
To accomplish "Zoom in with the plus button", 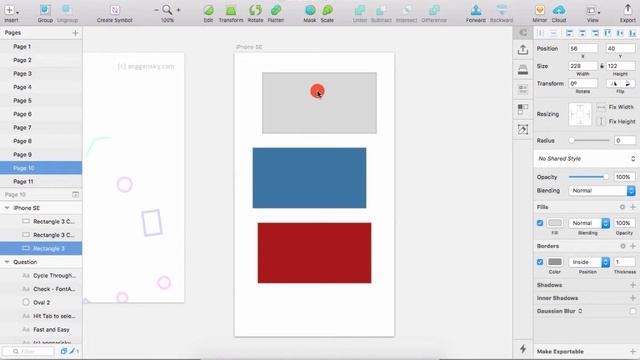I will tap(178, 10).
